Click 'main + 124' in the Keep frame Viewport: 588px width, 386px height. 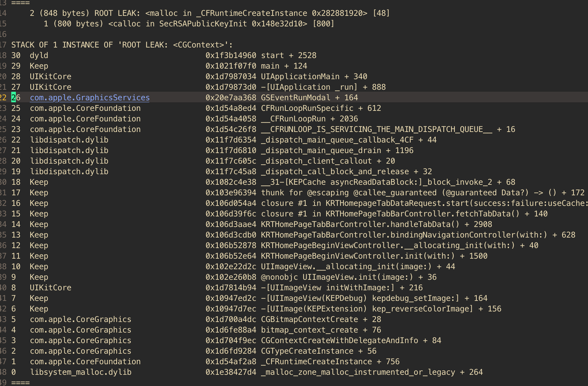[284, 66]
